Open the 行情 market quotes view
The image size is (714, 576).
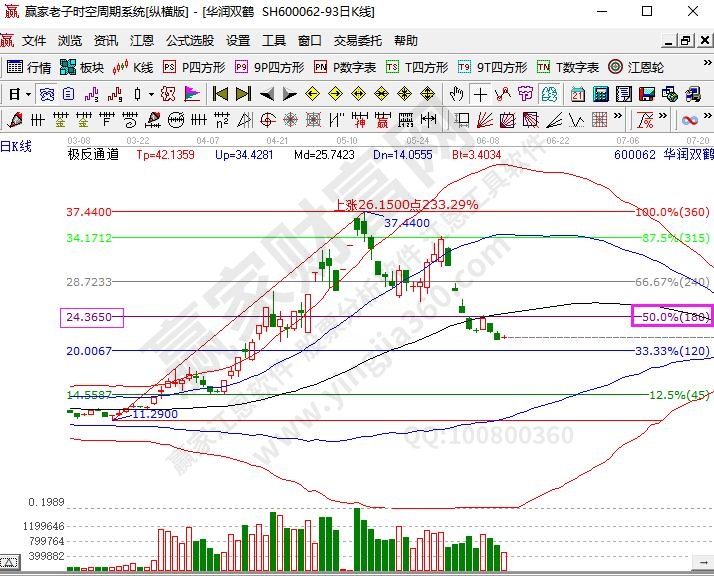pyautogui.click(x=29, y=67)
